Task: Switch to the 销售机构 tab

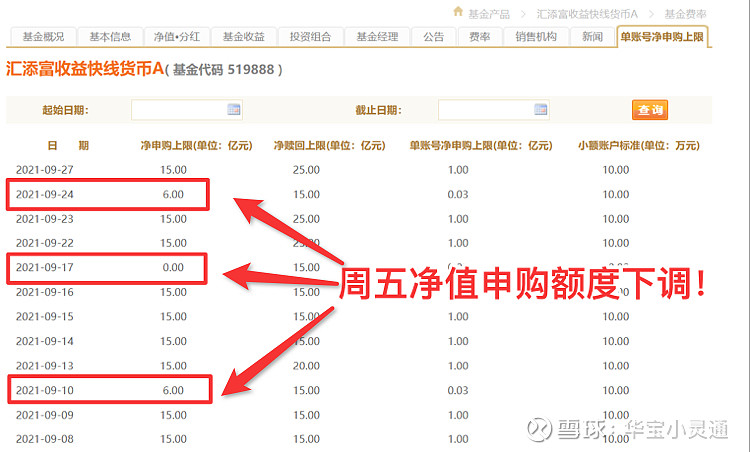Action: (536, 37)
